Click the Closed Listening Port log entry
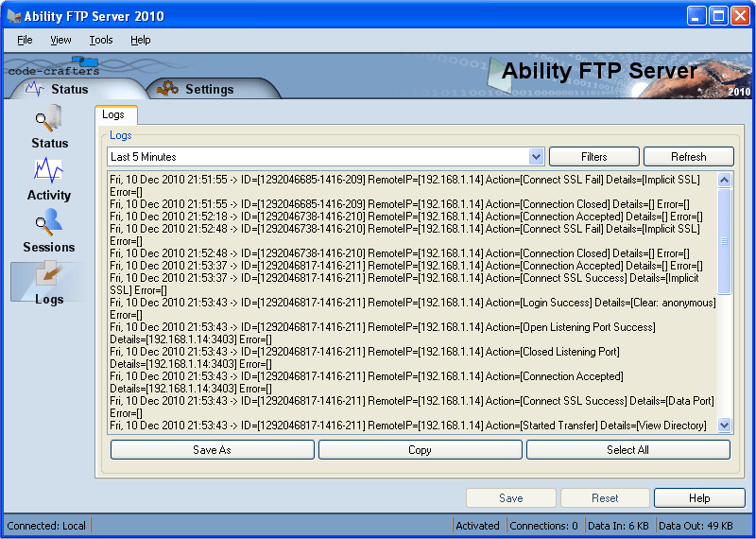This screenshot has width=756, height=539. coord(365,358)
